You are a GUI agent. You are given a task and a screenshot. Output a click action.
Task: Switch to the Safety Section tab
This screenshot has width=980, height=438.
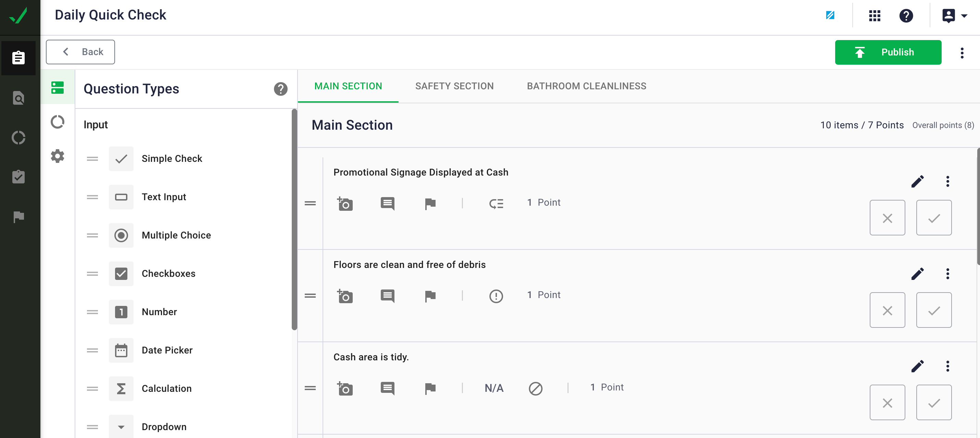point(454,86)
